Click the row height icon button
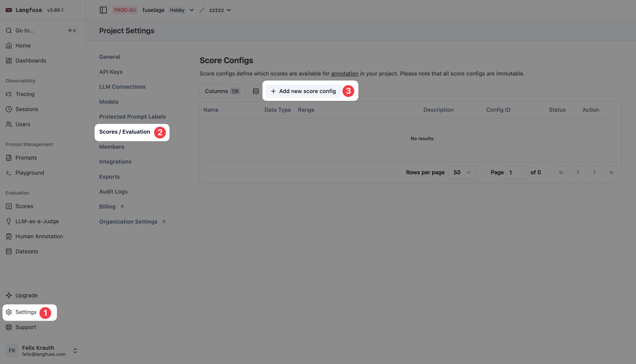Image resolution: width=636 pixels, height=364 pixels. (x=255, y=91)
